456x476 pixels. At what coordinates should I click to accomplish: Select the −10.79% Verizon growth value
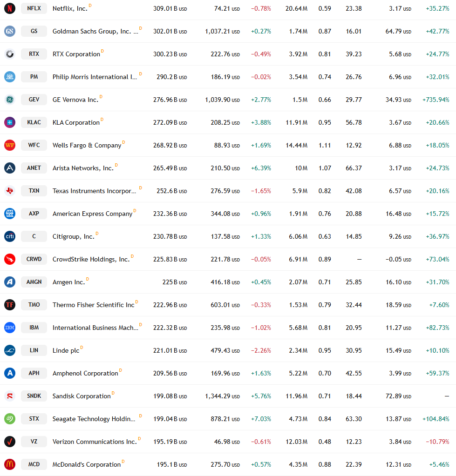(x=437, y=442)
